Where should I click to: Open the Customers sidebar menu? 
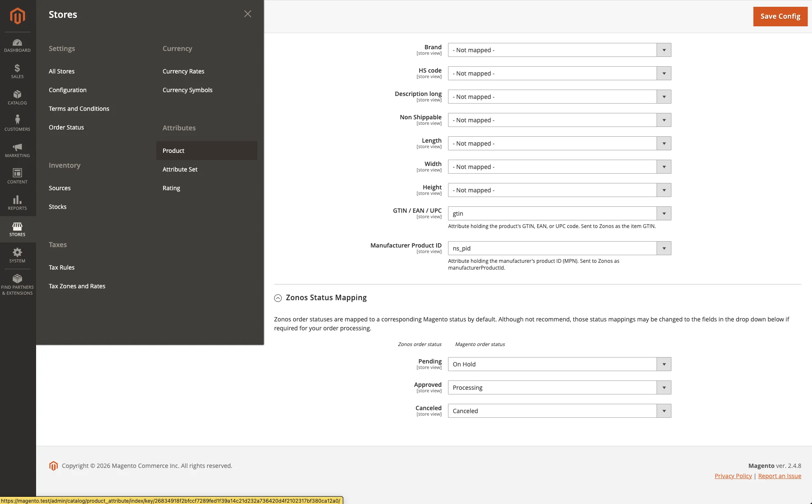pos(17,124)
